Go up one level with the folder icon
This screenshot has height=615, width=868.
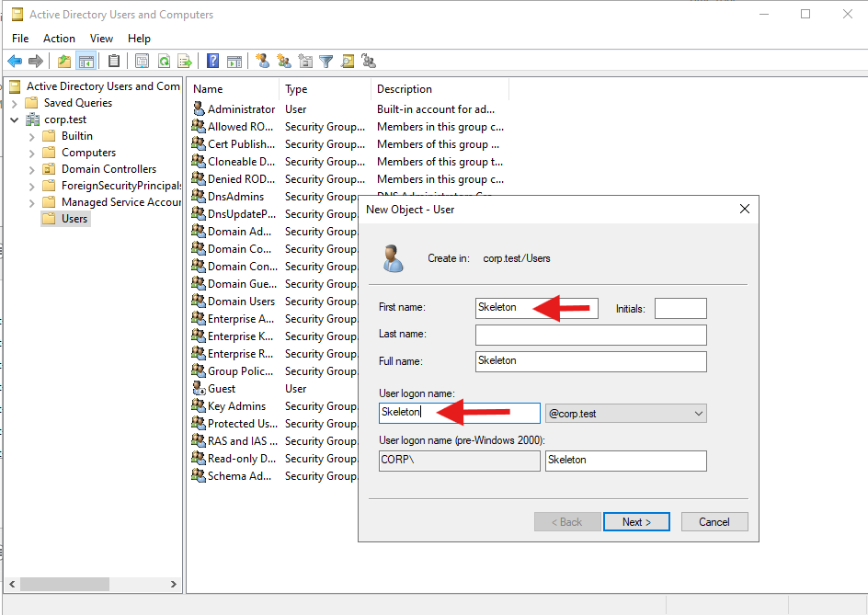64,61
